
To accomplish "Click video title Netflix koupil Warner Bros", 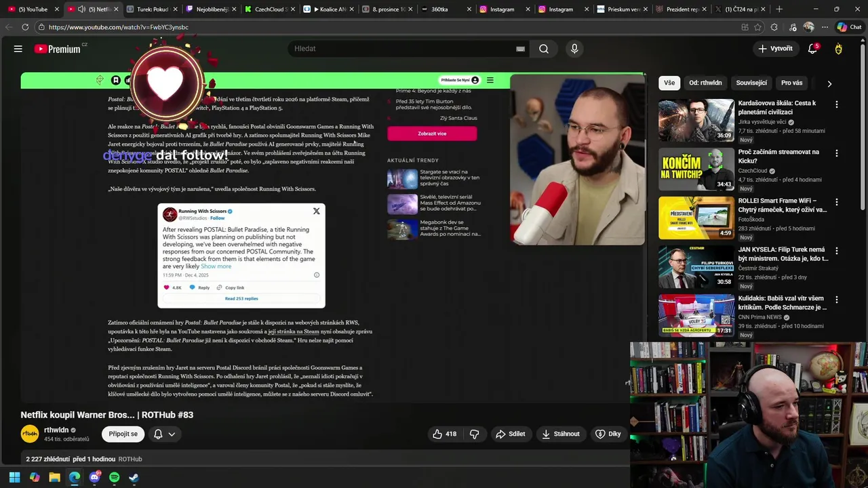I will (106, 415).
